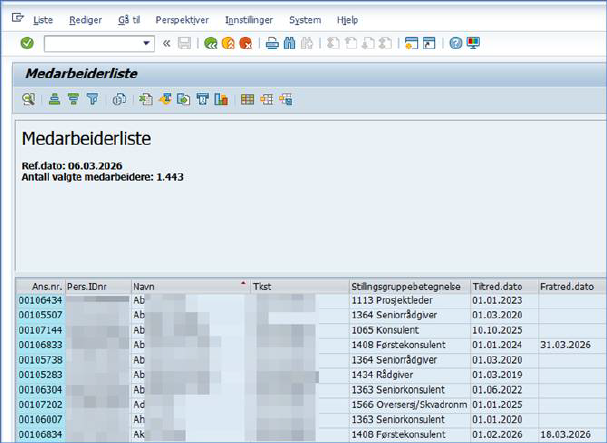Click the Fratred.dato value 18.03.2026
Screen dimensions: 607x443
(x=566, y=434)
